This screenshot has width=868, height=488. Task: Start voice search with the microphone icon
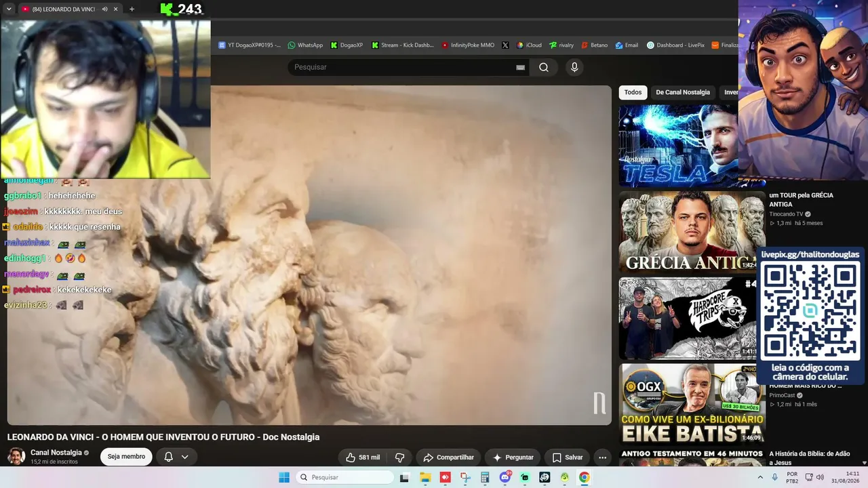pyautogui.click(x=574, y=67)
